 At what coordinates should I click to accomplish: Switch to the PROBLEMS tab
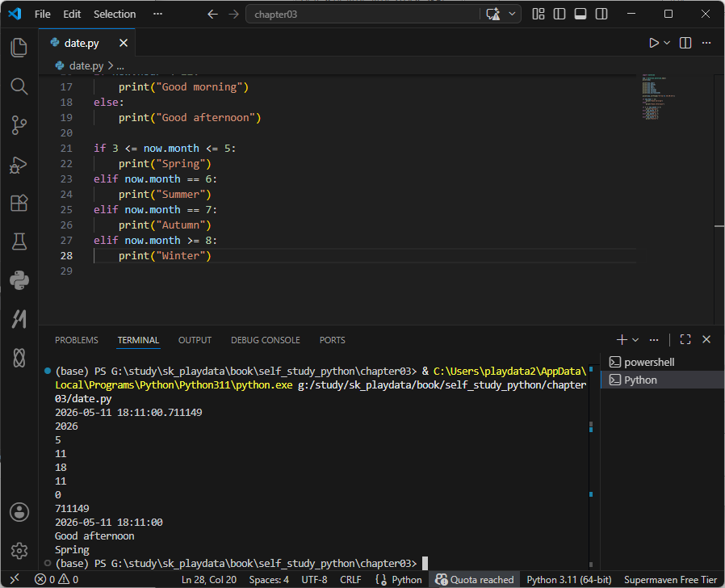(x=76, y=340)
